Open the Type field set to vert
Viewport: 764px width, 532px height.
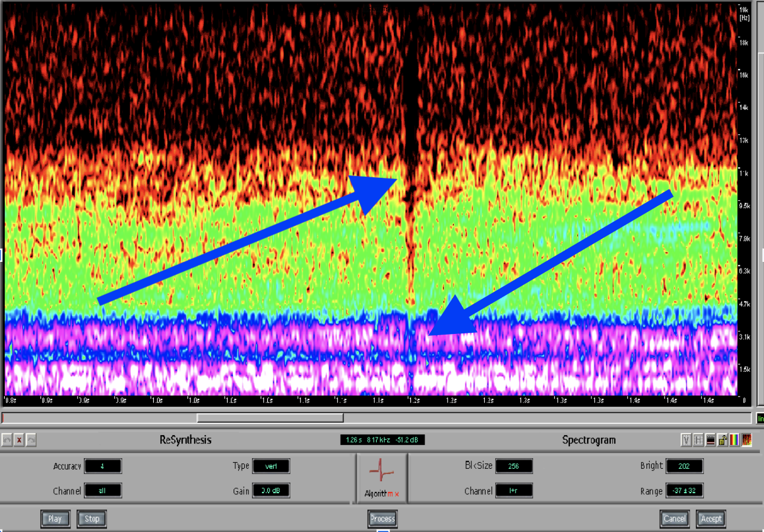271,466
